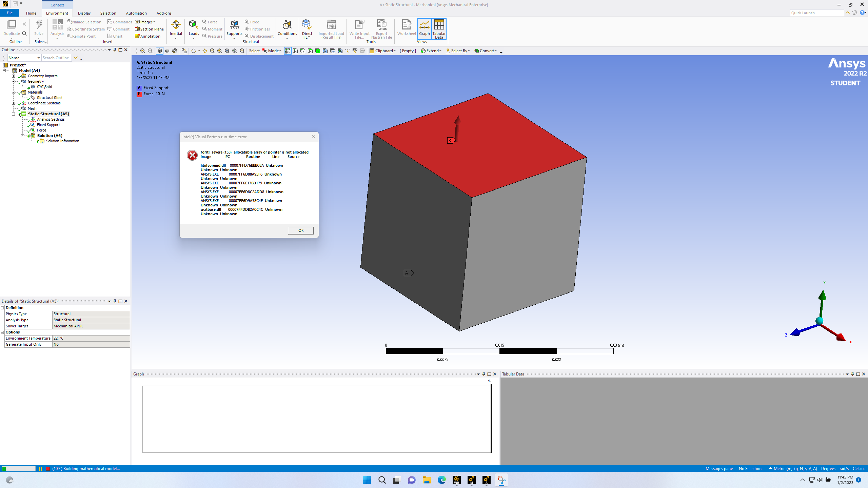Click the red Force legend swatch B
This screenshot has height=488, width=868.
139,94
